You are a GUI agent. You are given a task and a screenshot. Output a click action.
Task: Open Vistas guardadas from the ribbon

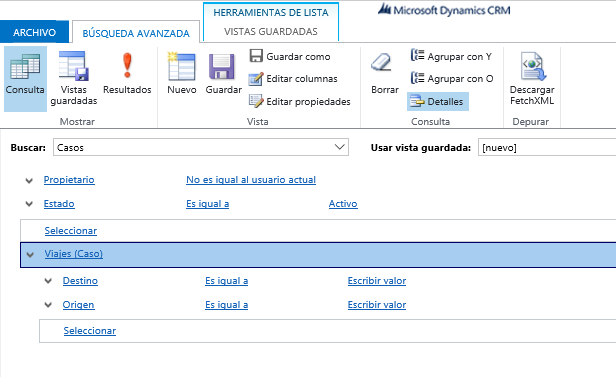[73, 78]
